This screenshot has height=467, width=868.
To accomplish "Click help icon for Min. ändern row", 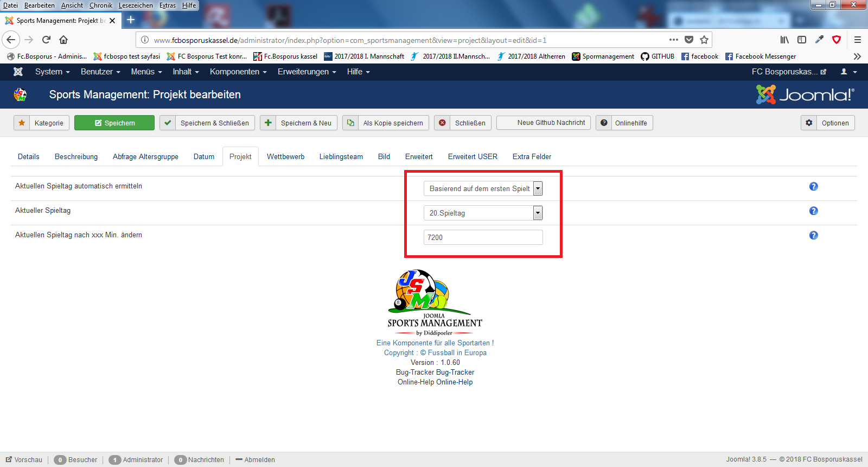I will (x=813, y=235).
